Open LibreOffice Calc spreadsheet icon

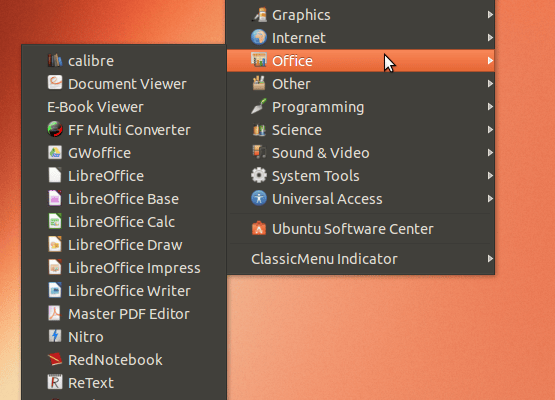tap(55, 221)
